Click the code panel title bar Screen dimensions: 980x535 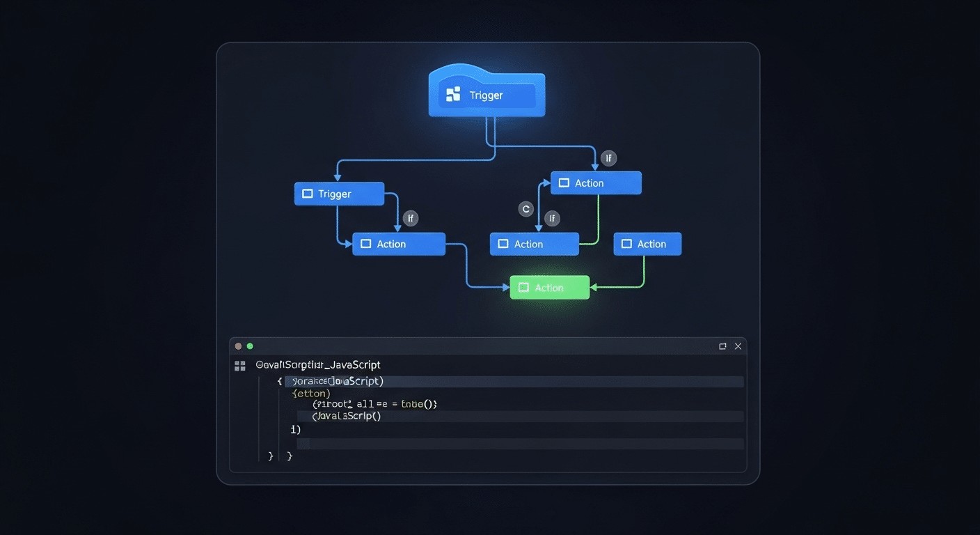point(487,346)
